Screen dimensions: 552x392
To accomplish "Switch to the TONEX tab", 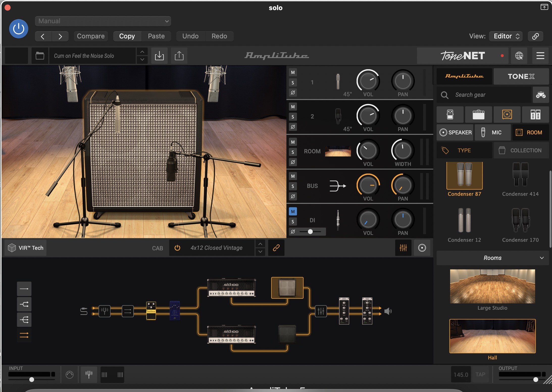I will click(x=521, y=76).
